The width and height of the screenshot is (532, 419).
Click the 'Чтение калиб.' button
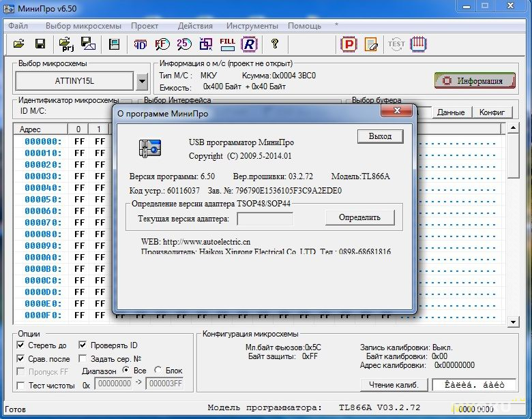[x=394, y=385]
